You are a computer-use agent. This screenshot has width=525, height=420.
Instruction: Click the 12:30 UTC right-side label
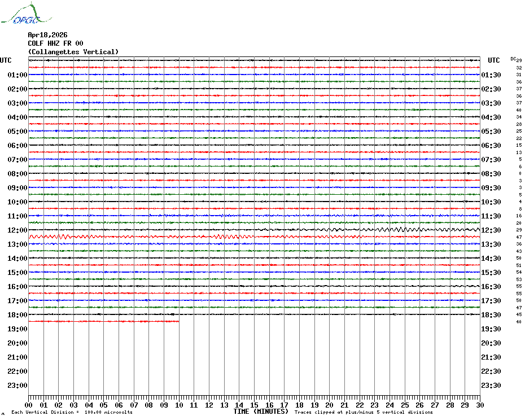tap(491, 230)
